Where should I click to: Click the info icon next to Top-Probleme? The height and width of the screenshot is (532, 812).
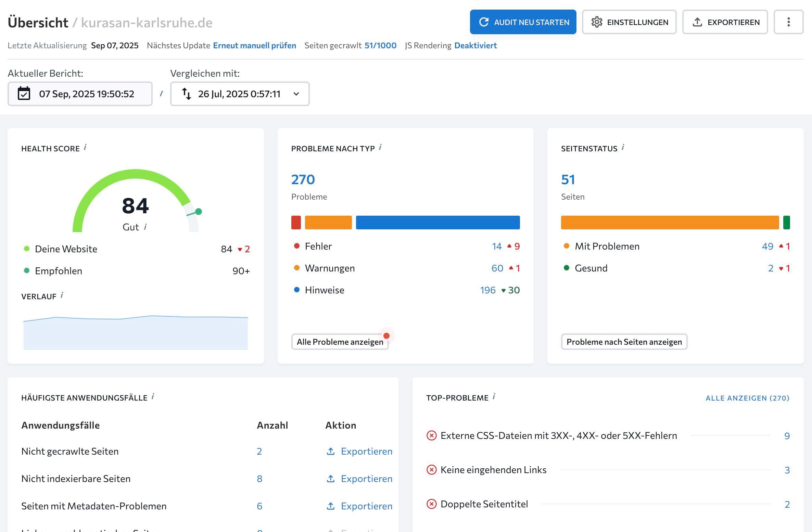click(494, 397)
